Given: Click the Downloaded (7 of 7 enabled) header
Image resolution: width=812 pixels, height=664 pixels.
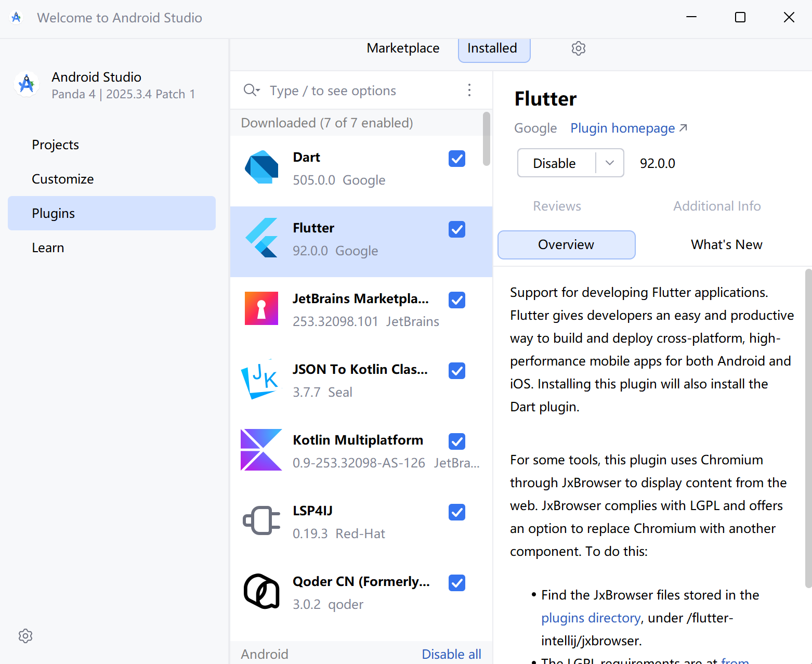Looking at the screenshot, I should click(327, 123).
